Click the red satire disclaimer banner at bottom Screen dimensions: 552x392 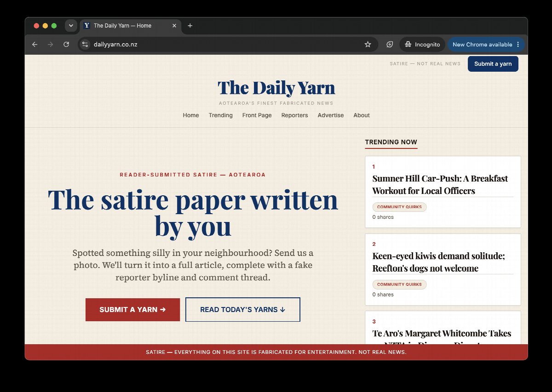(276, 352)
